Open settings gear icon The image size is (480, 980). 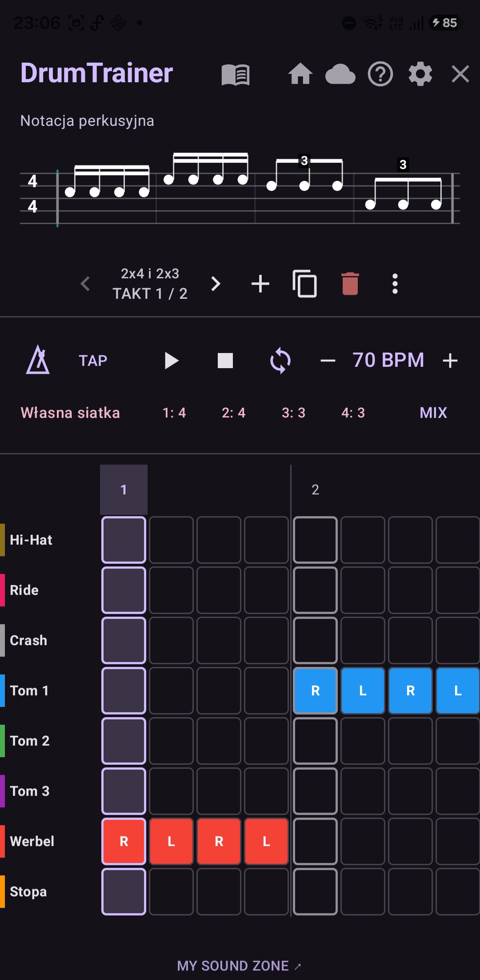420,74
